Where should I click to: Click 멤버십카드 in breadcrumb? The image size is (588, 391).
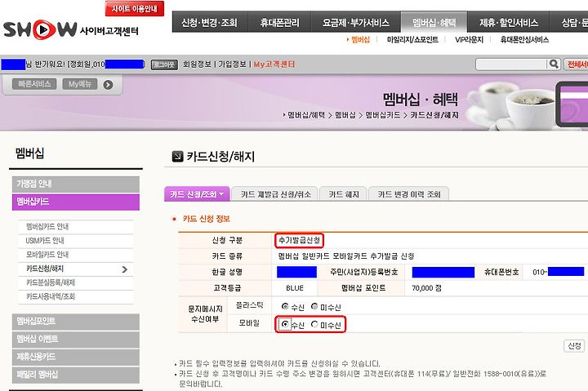point(382,115)
